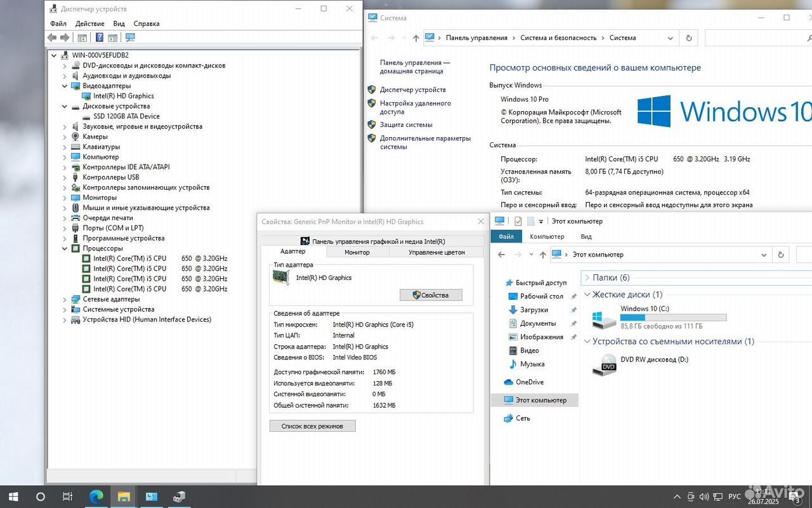Open Компьютер ribbon tab in Explorer

coord(547,236)
